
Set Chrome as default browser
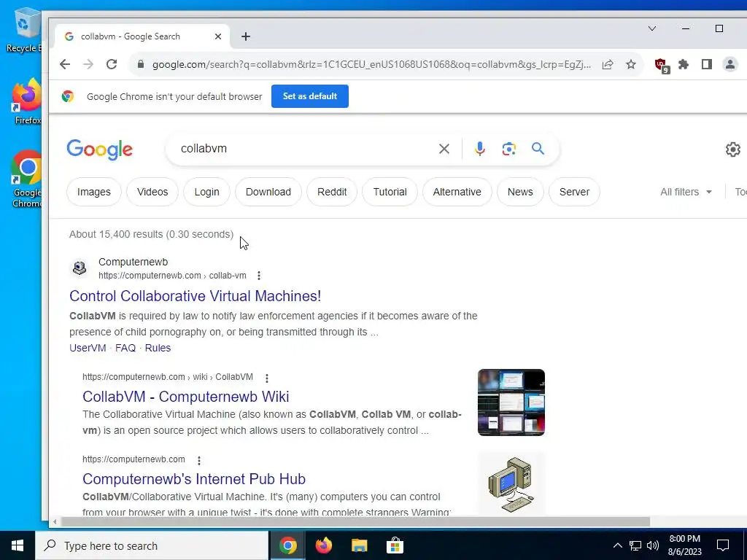coord(309,96)
